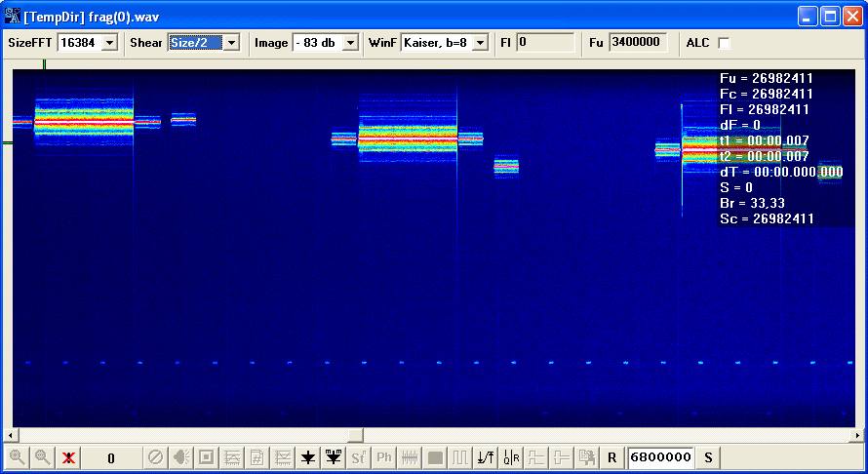The image size is (868, 474).
Task: Click the 'S = 0' readout text
Action: click(736, 187)
